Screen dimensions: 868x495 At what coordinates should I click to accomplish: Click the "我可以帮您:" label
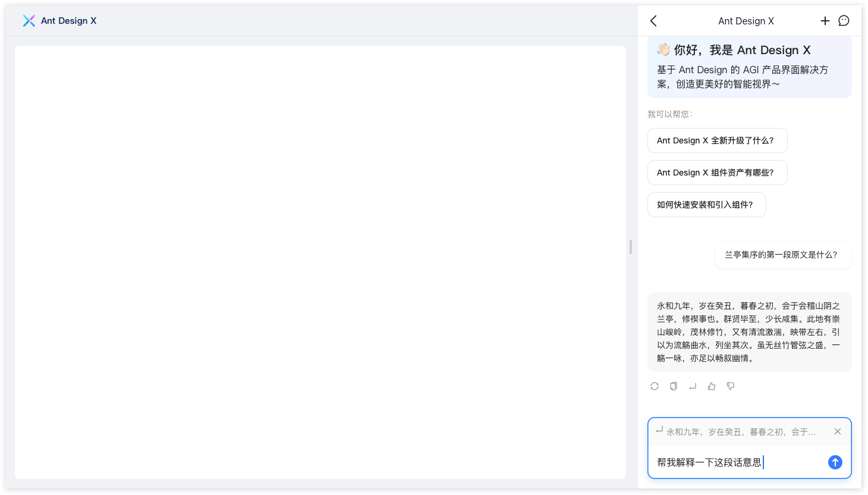point(670,114)
